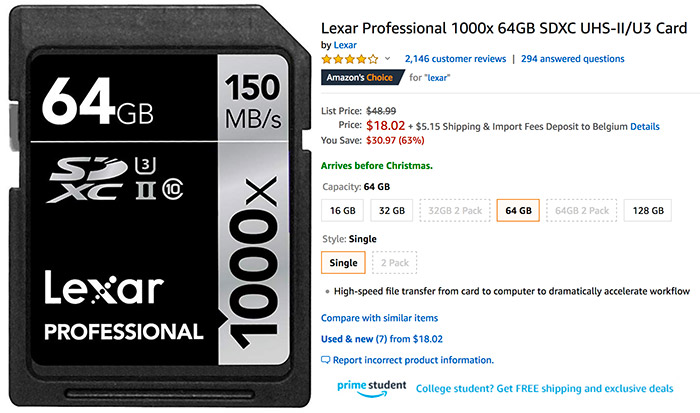Click the prime student logo
The width and height of the screenshot is (700, 413).
click(371, 388)
